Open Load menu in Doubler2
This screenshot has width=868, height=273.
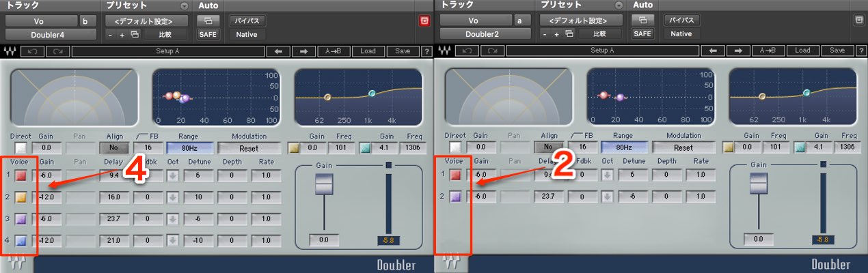point(802,51)
